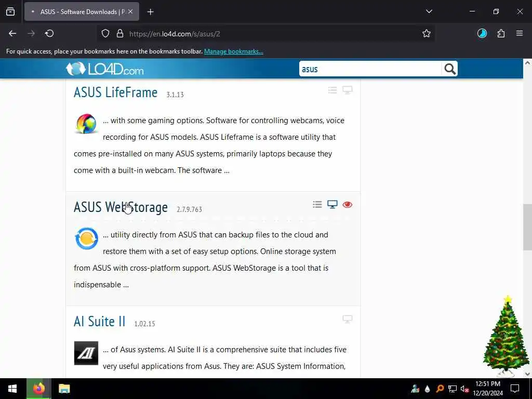Open the ASUS WebStorage title link
This screenshot has height=399, width=532.
(x=121, y=207)
